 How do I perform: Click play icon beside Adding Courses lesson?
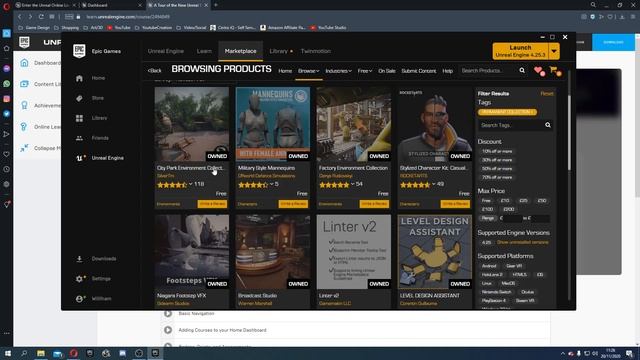pyautogui.click(x=168, y=330)
